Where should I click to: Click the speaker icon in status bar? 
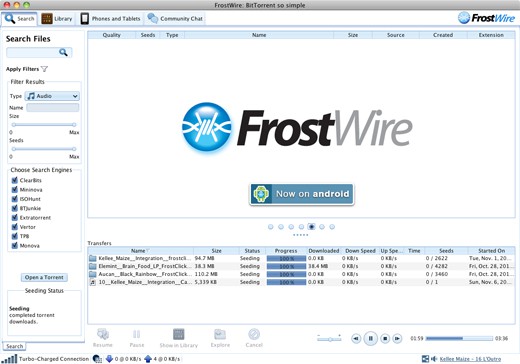[x=434, y=359]
